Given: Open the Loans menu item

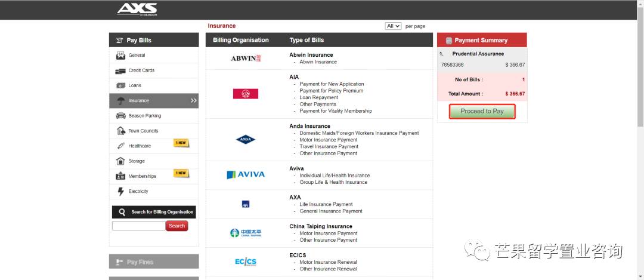Looking at the screenshot, I should tap(135, 85).
